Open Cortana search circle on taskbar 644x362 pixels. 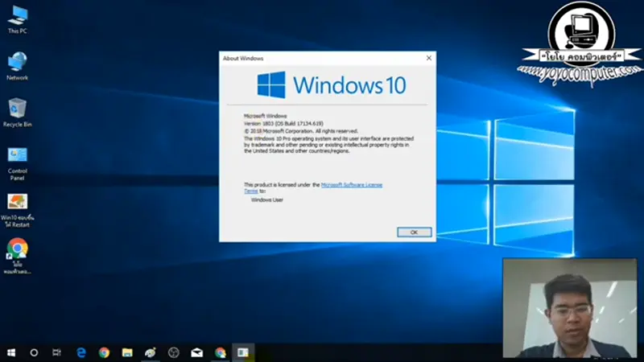tap(34, 352)
